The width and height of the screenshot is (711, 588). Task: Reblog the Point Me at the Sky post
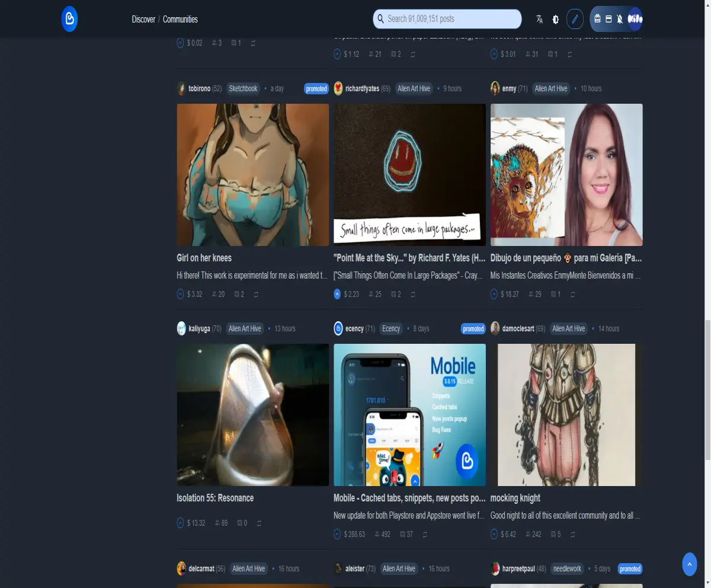pos(413,294)
